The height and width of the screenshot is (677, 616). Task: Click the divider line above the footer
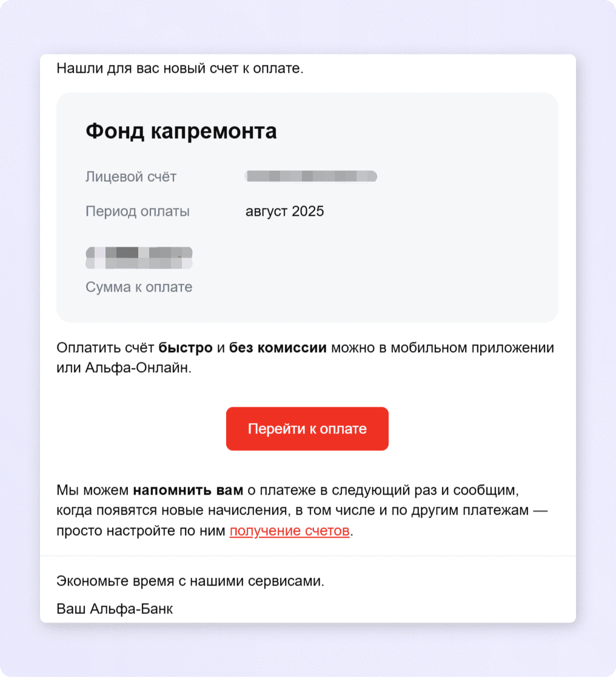point(307,556)
